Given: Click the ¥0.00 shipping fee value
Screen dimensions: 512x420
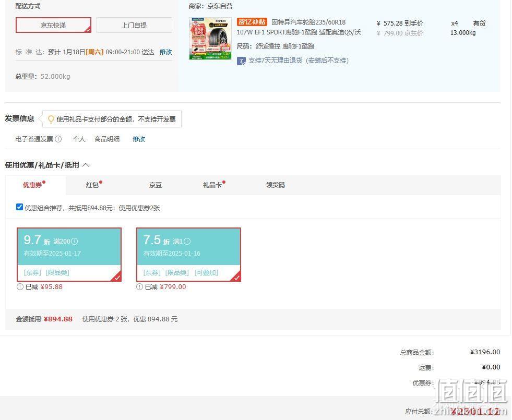Looking at the screenshot, I should tap(491, 367).
